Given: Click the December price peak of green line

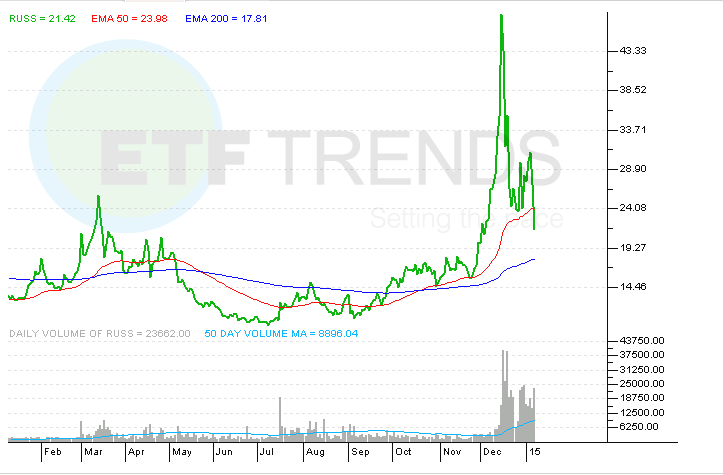Looking at the screenshot, I should [501, 16].
